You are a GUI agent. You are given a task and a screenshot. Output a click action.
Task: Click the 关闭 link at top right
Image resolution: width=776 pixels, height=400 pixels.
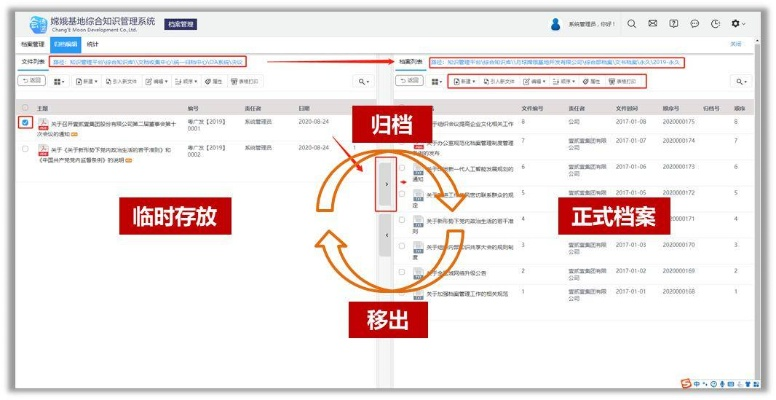click(x=736, y=44)
